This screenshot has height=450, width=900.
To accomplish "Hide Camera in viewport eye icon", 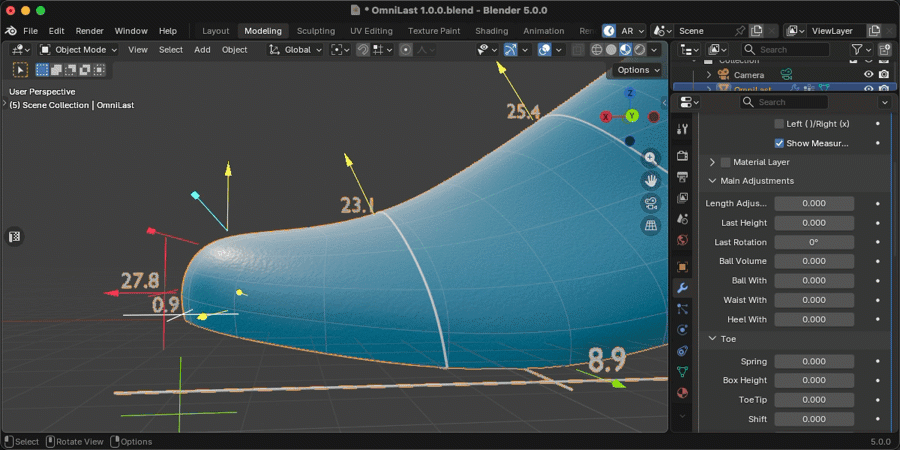I will click(868, 75).
